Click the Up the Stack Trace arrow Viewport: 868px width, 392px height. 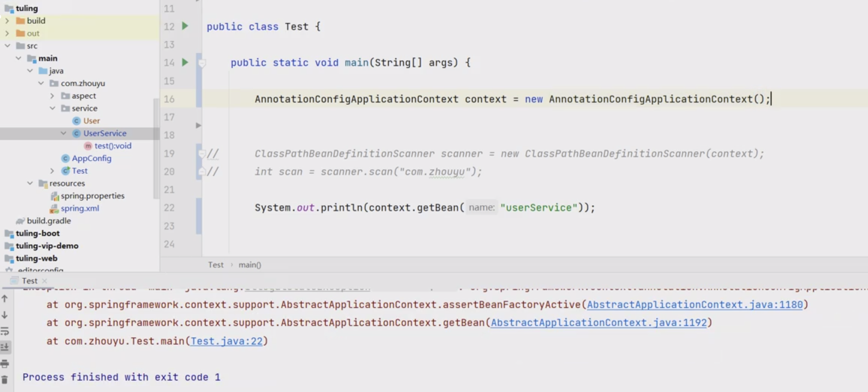[x=5, y=298]
